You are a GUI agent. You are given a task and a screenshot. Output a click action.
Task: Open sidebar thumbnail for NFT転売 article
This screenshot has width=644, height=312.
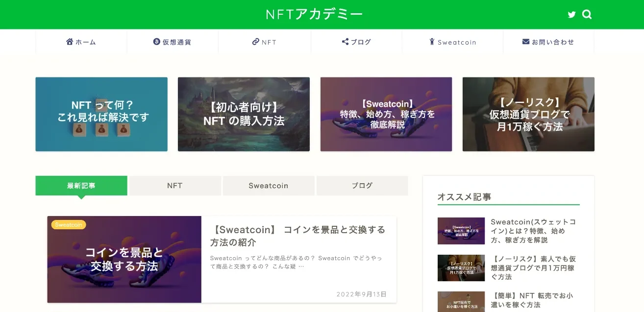[461, 302]
